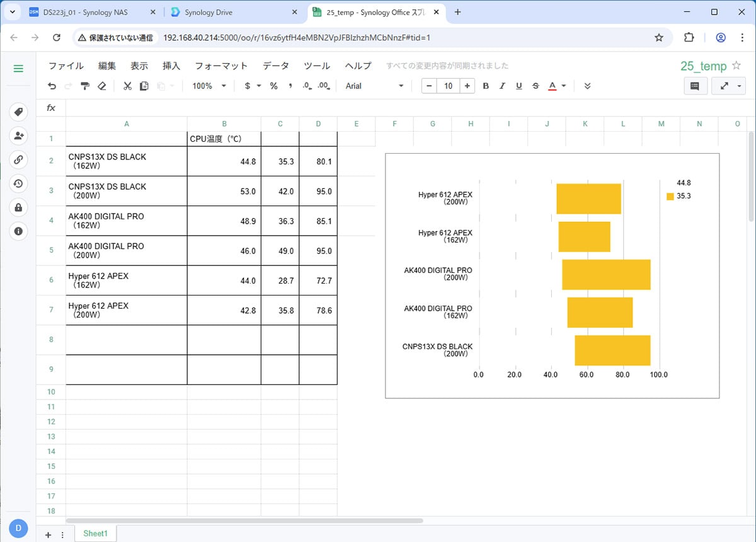Viewport: 756px width, 542px height.
Task: Select the Sheet1 tab
Action: coord(95,533)
